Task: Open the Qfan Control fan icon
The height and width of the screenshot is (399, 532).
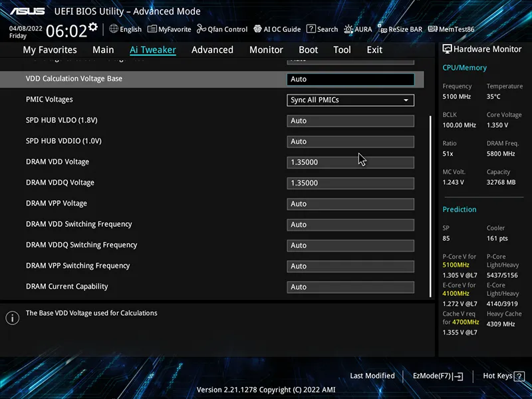Action: (x=201, y=29)
